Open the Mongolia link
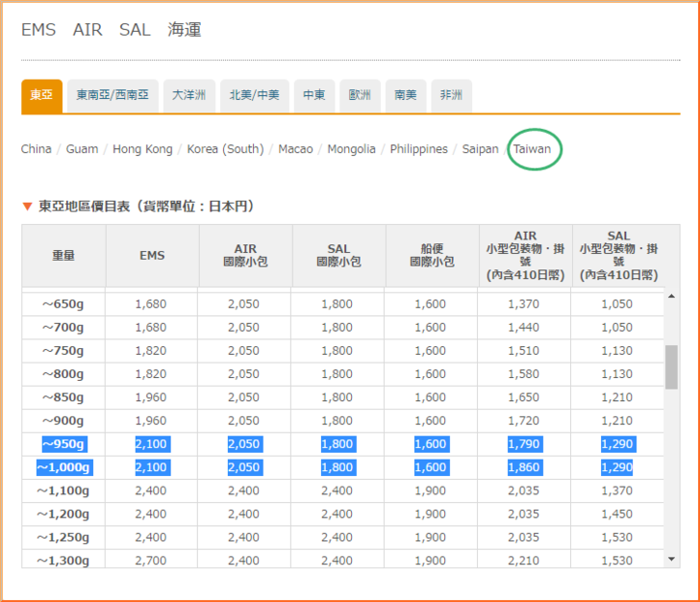 (x=351, y=149)
